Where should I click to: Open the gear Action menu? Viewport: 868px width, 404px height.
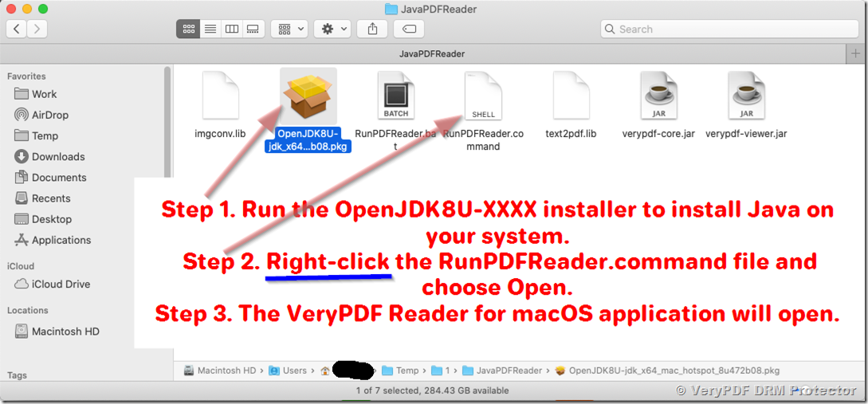click(x=332, y=29)
